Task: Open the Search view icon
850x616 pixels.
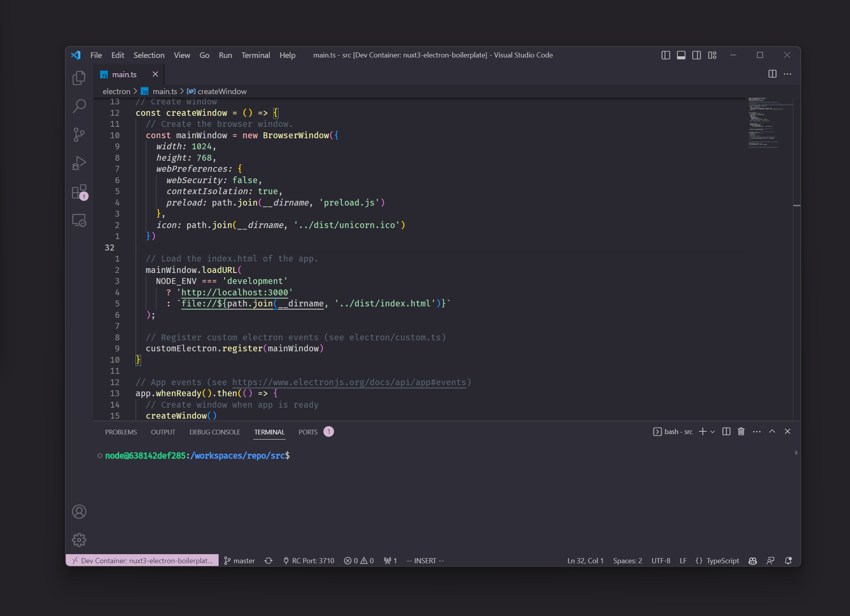Action: tap(79, 106)
